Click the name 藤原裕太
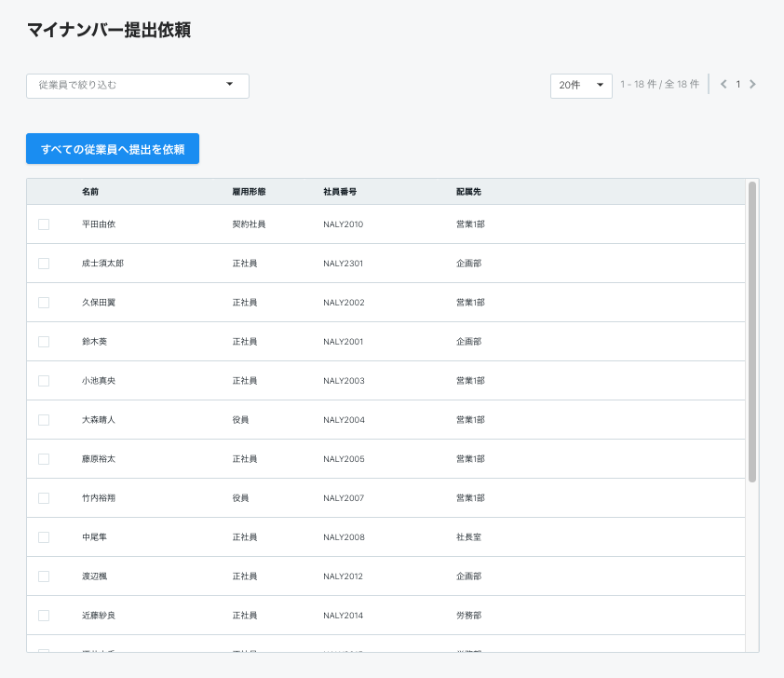Screen dimensions: 784x678 click(99, 459)
